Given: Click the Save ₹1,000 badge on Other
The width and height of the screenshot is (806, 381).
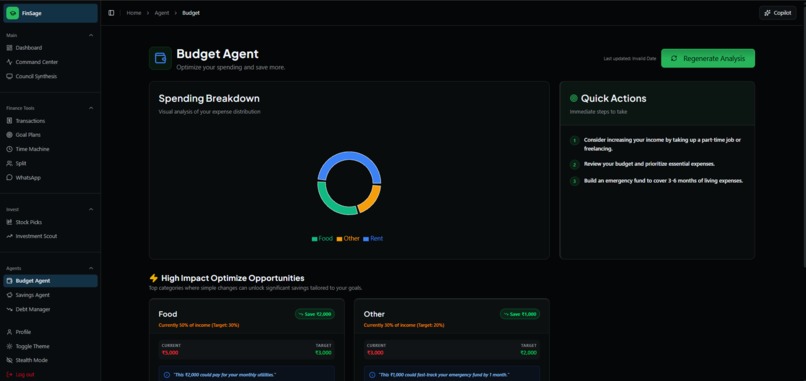Looking at the screenshot, I should (x=520, y=314).
